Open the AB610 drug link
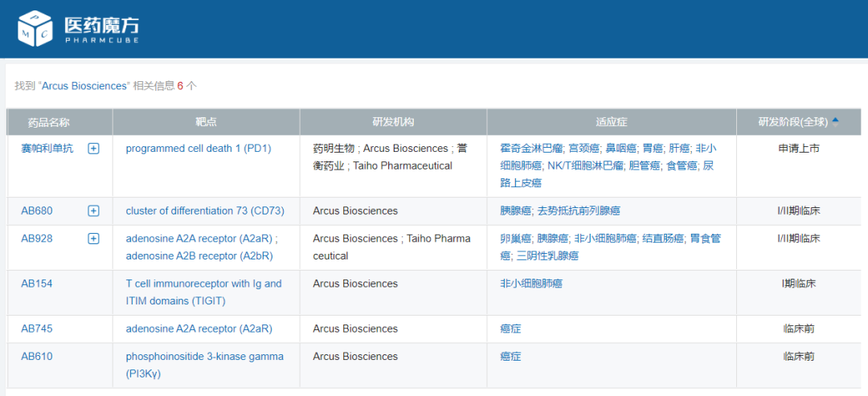The height and width of the screenshot is (396, 868). pyautogui.click(x=37, y=357)
